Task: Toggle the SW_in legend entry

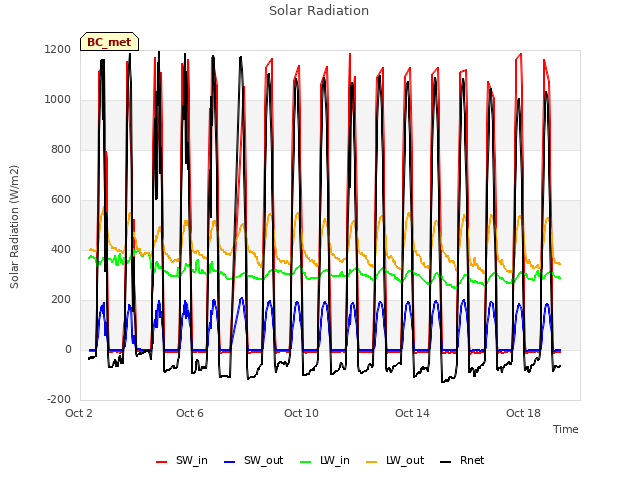Action: (182, 460)
